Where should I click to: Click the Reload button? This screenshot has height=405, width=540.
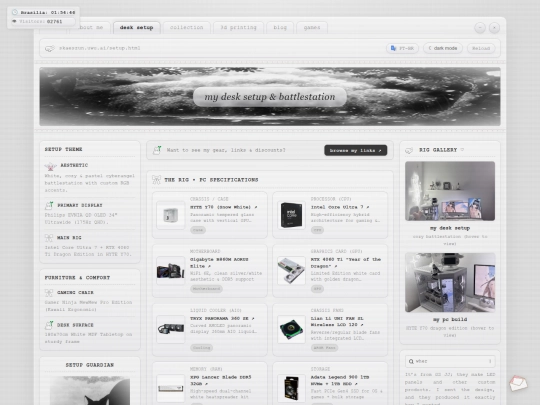(x=481, y=48)
